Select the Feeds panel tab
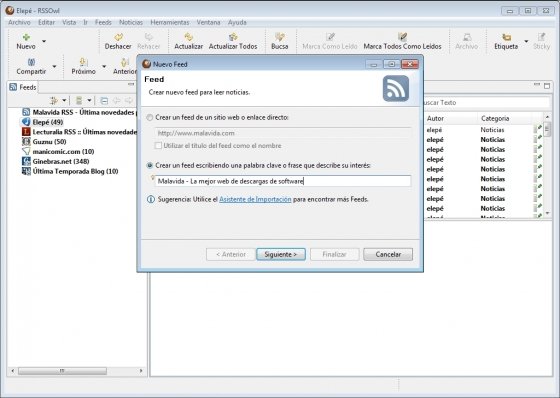 23,87
